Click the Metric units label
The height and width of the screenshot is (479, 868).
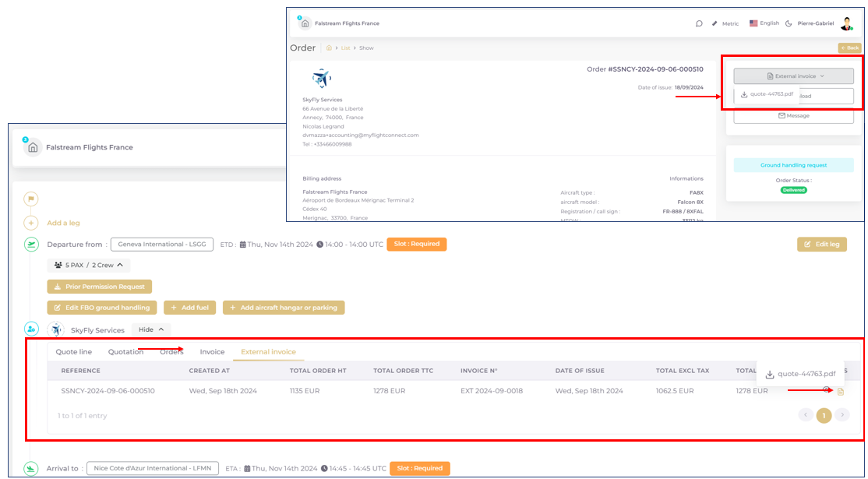pos(731,24)
